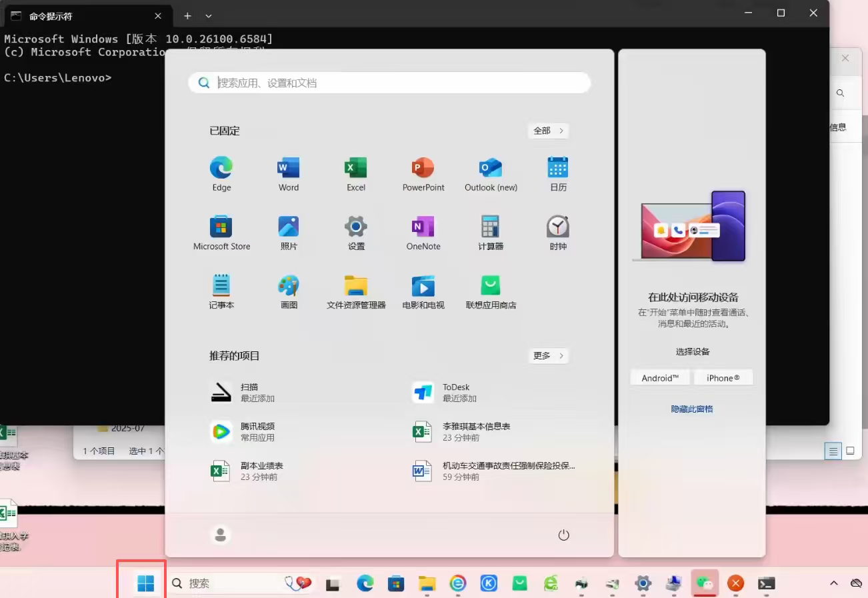Click the power button icon
The image size is (868, 598).
point(563,535)
